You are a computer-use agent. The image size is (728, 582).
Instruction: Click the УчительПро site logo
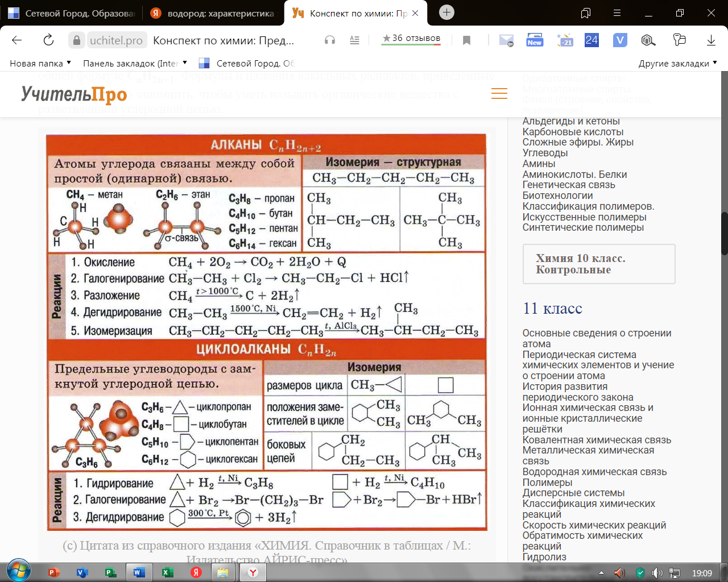74,94
